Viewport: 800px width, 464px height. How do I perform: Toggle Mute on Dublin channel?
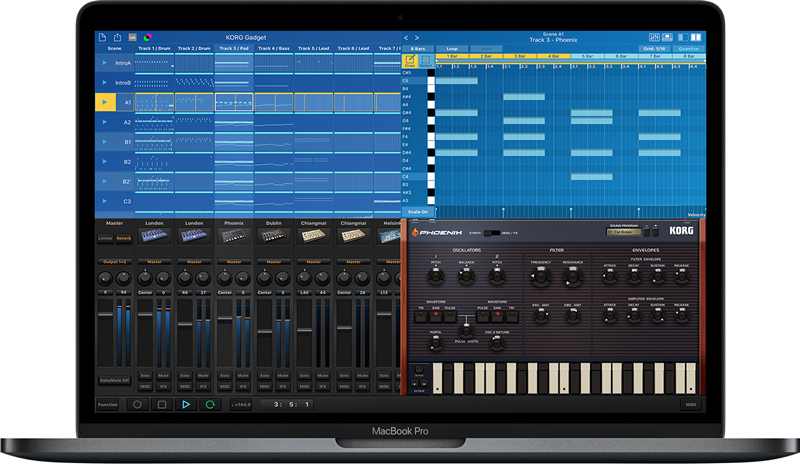283,375
